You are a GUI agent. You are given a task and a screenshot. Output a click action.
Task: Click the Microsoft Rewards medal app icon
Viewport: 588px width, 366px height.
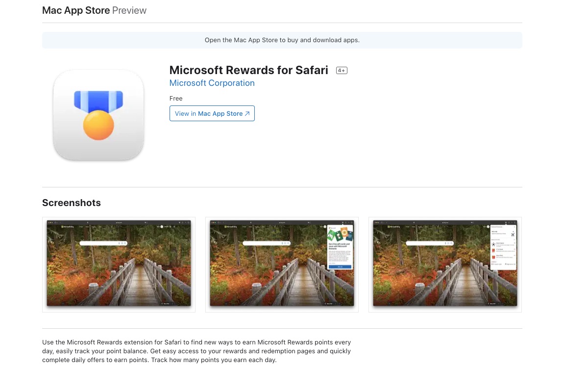point(98,115)
